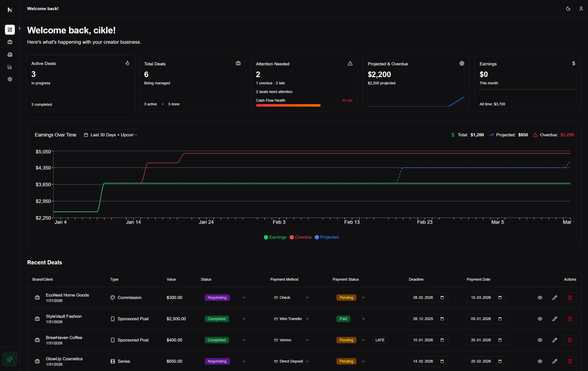Expand the sidebar with the chevron arrow
Screen dimensions: 588x371
20,29
